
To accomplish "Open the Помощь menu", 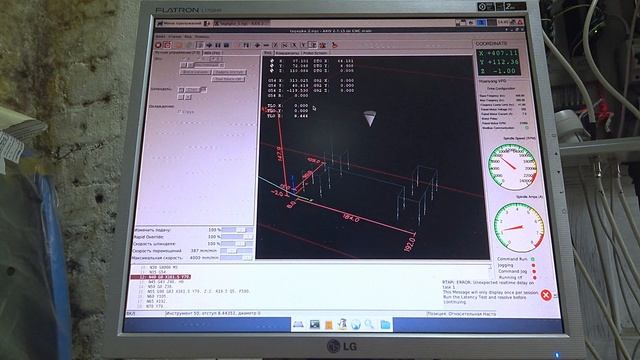I will pyautogui.click(x=202, y=37).
